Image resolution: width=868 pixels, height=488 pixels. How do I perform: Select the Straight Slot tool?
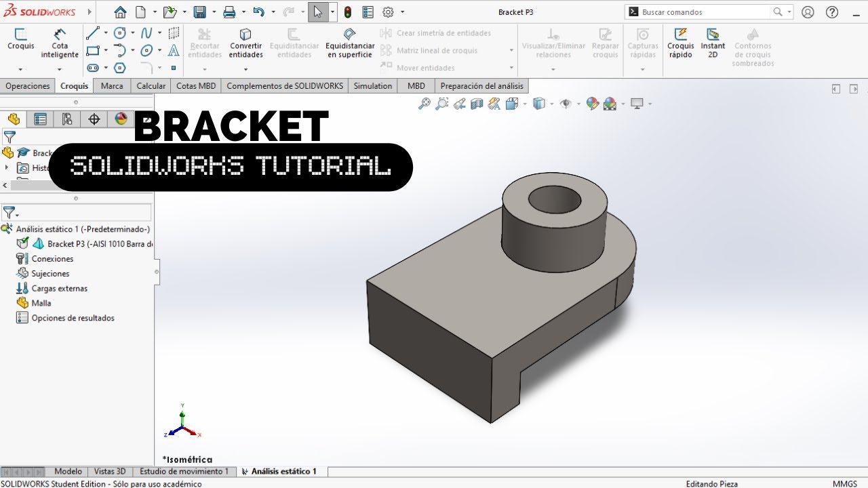point(93,68)
